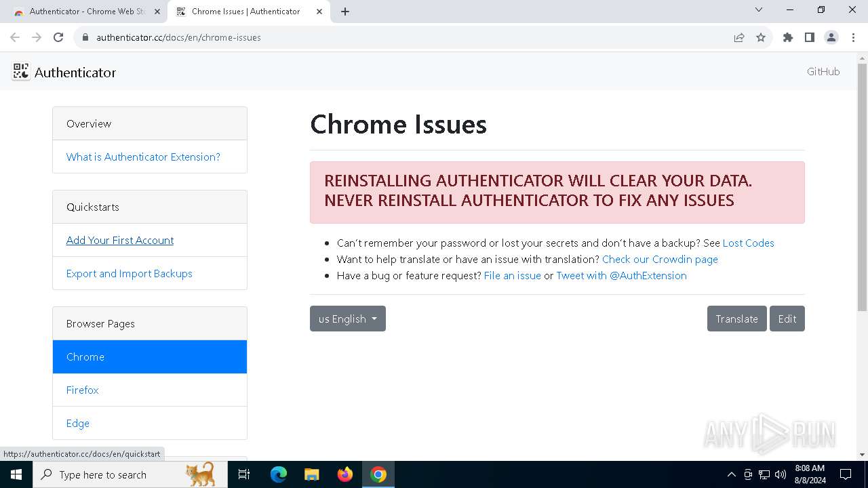The width and height of the screenshot is (868, 488).
Task: Select Chrome icon in taskbar
Action: point(378,474)
